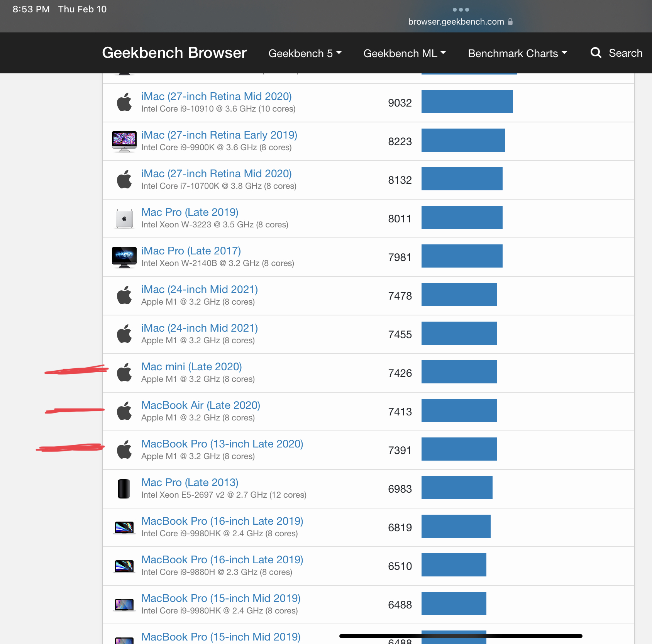Select the score value 7981
This screenshot has height=644, width=652.
[x=400, y=257]
